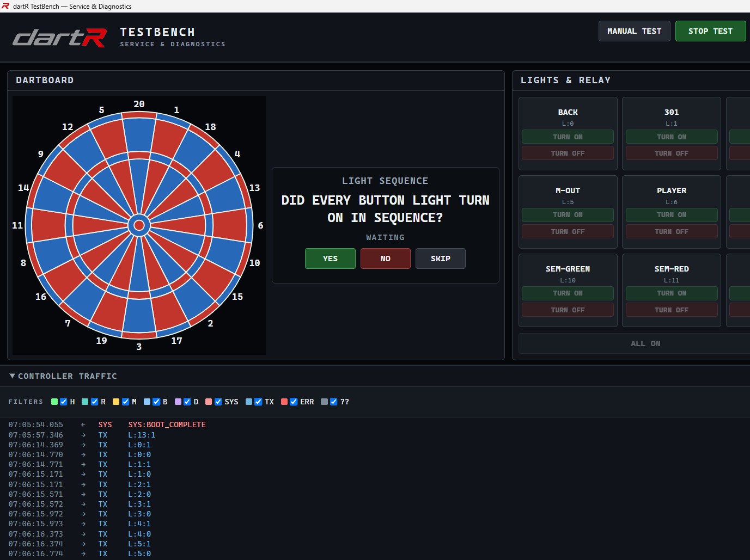Toggle the ?? filter checkbox
The width and height of the screenshot is (750, 560).
[334, 402]
